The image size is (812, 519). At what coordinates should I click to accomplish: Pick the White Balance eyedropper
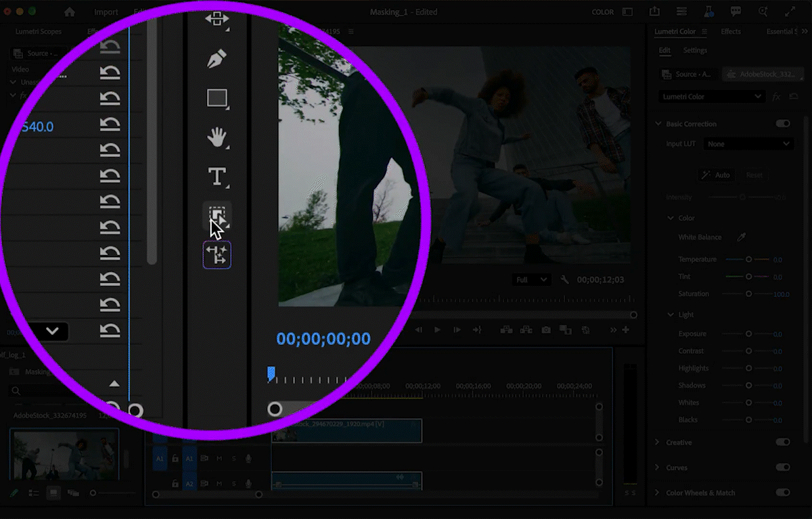pyautogui.click(x=741, y=238)
